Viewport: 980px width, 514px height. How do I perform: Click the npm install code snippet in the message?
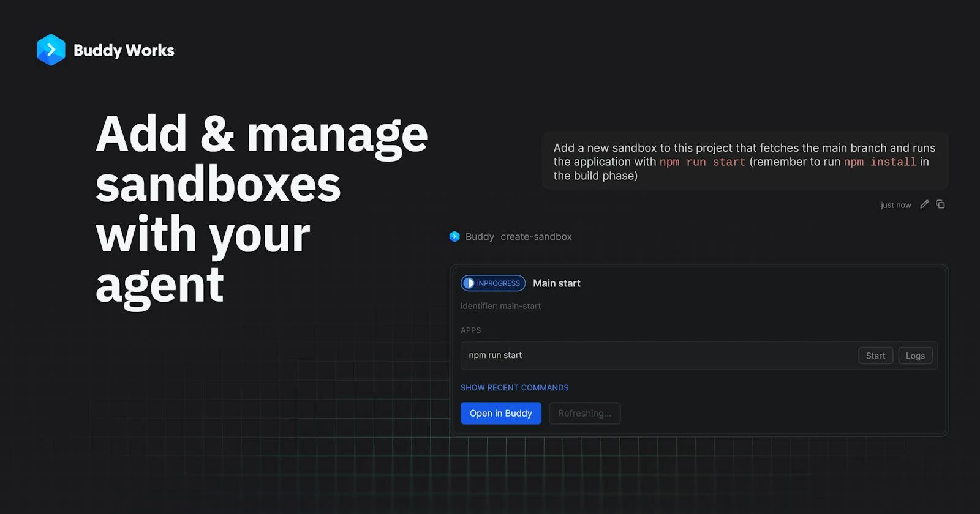click(880, 162)
